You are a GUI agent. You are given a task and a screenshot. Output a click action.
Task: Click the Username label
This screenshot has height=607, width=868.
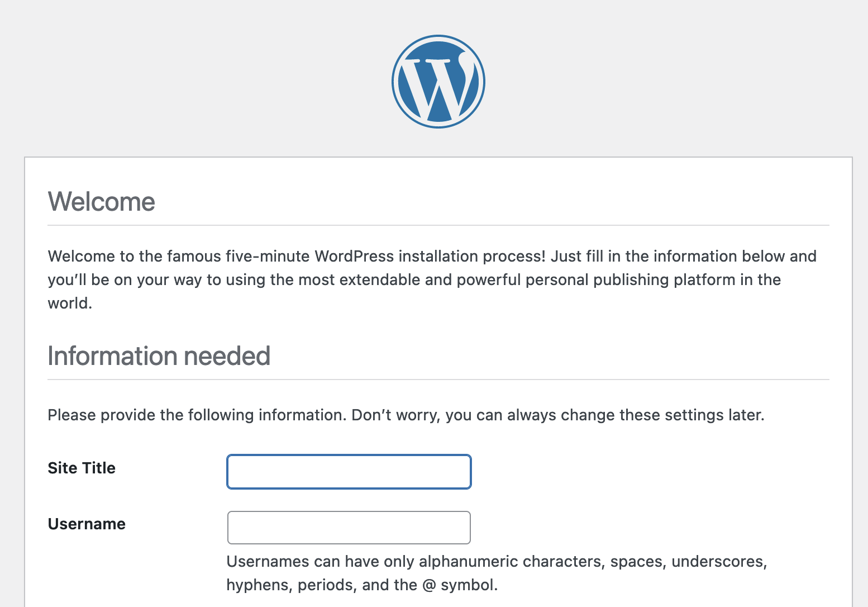tap(87, 524)
